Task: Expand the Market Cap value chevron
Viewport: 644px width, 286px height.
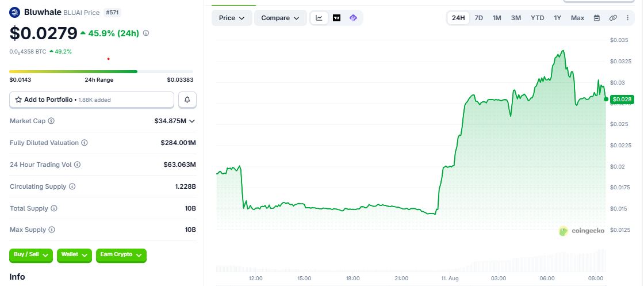Action: pos(192,121)
